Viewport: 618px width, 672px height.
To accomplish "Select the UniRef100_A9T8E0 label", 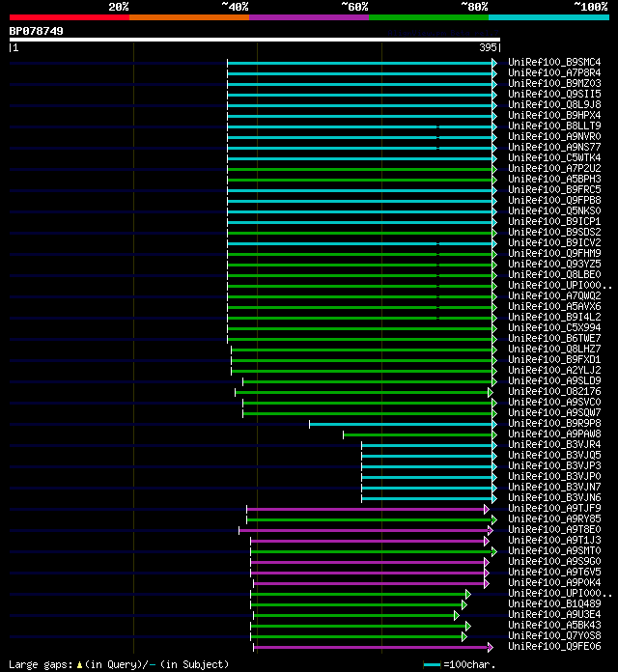I will (554, 529).
